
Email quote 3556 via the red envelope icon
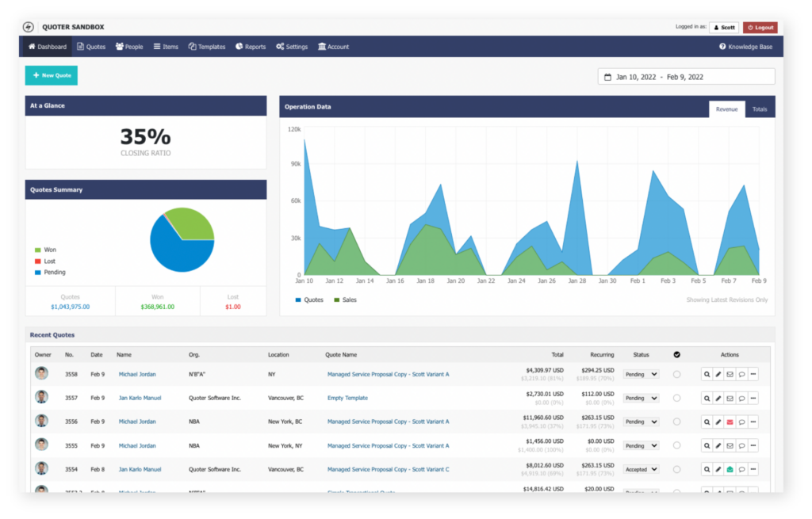coord(730,422)
